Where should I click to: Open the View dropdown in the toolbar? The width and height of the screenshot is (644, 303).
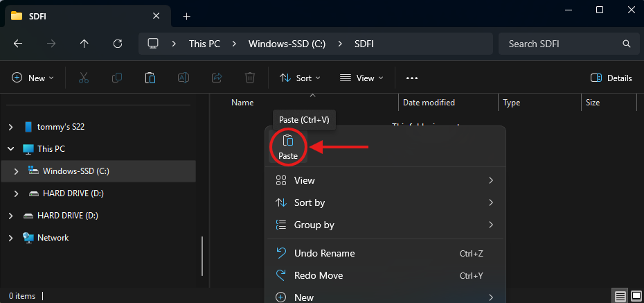click(x=361, y=78)
